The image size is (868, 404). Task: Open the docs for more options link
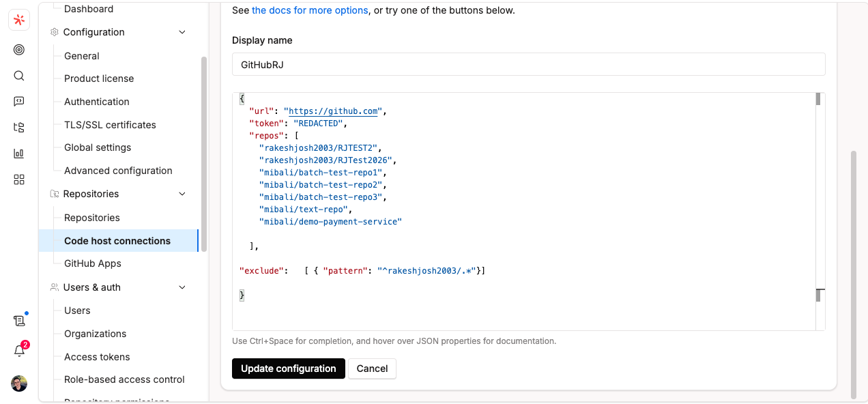[310, 10]
